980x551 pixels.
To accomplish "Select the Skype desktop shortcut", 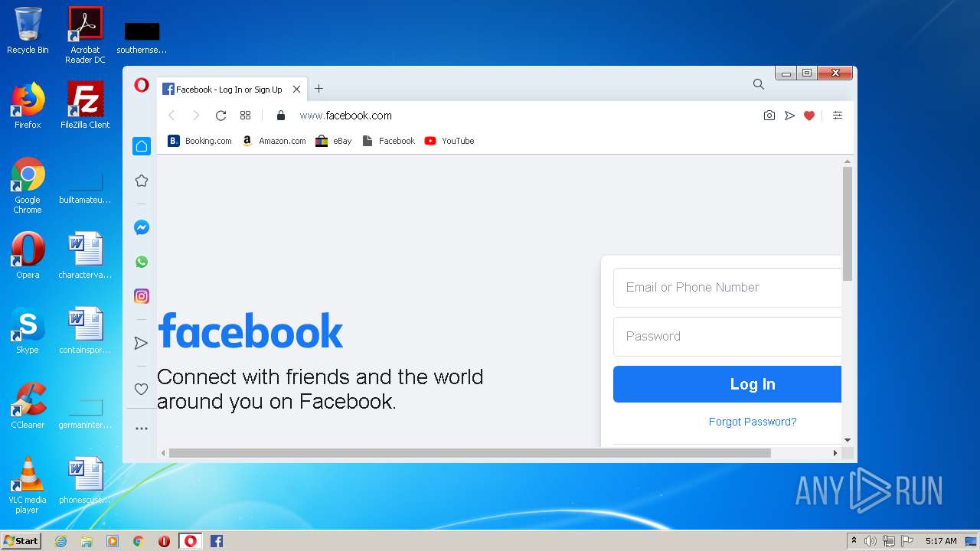I will tap(28, 331).
